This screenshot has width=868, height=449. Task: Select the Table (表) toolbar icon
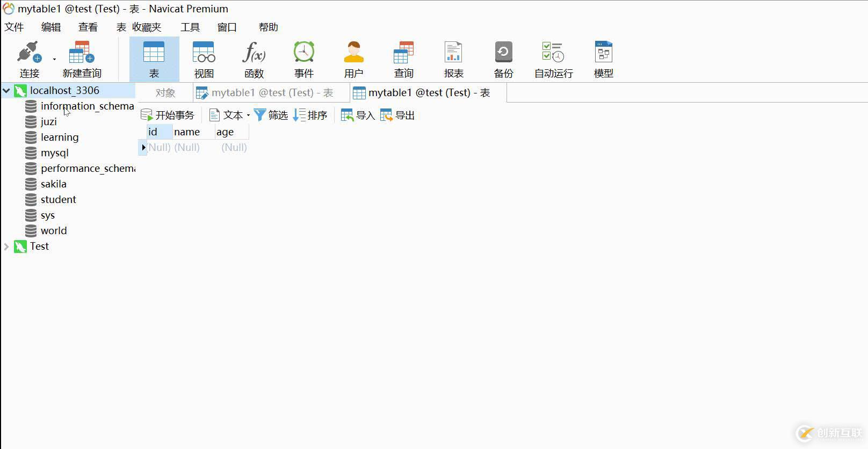[154, 59]
